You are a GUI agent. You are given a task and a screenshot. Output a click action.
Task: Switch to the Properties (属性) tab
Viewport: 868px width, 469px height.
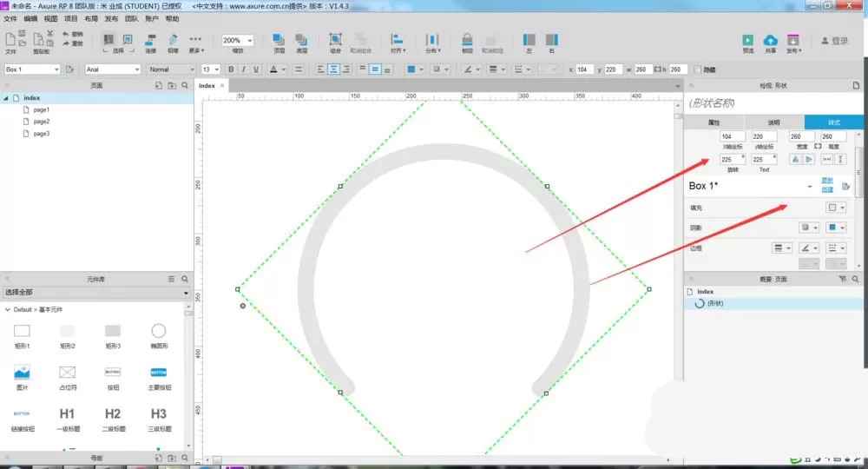coord(713,122)
